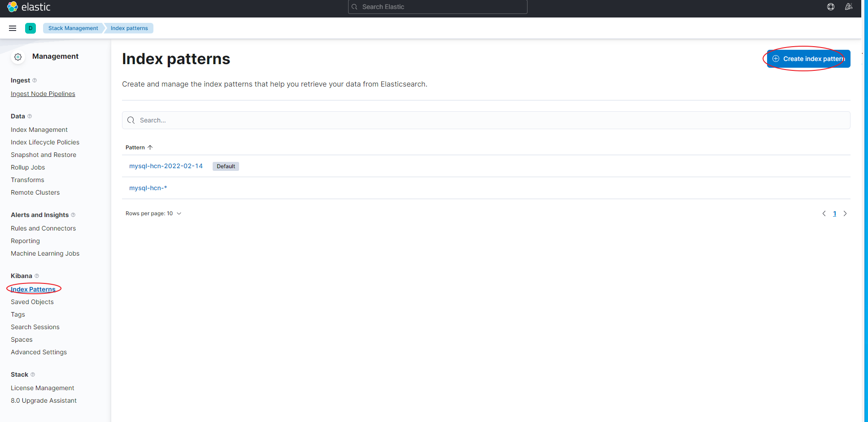
Task: Click the Elastic logo
Action: pyautogui.click(x=29, y=7)
